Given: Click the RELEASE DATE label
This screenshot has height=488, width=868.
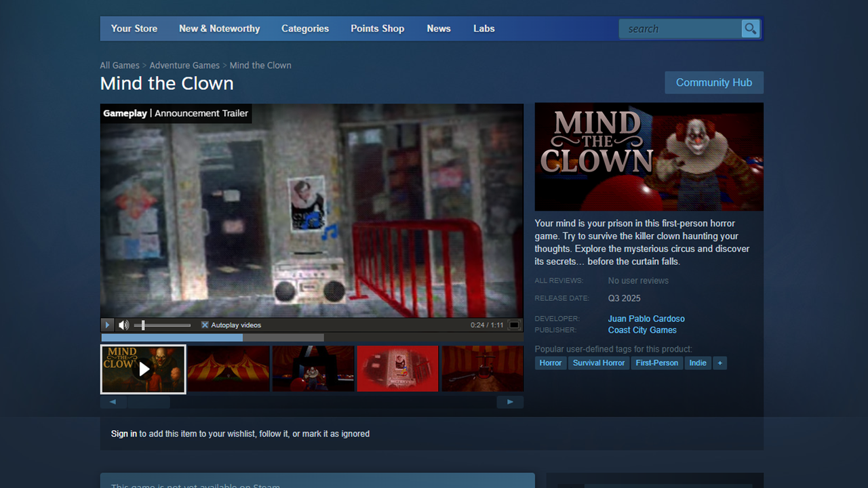Looking at the screenshot, I should tap(562, 298).
